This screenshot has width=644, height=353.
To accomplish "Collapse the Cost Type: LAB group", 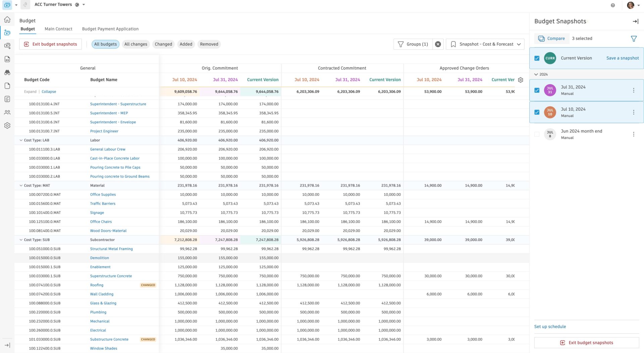I will click(21, 140).
